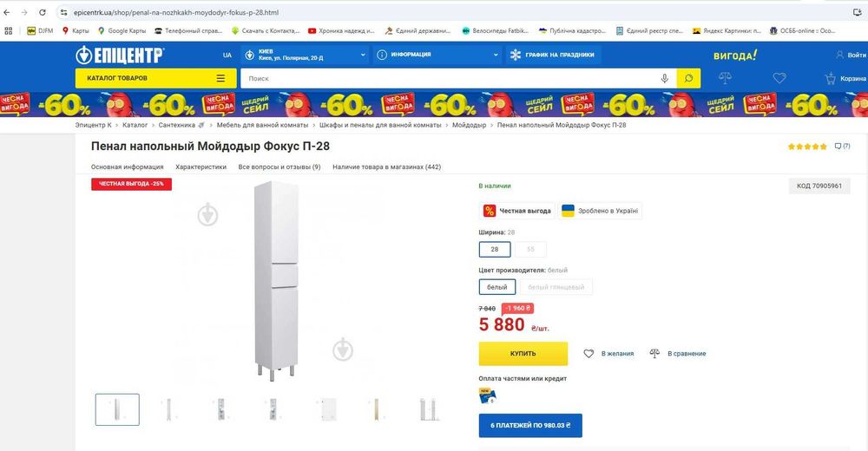Switch to the Характеристики tab

(201, 167)
